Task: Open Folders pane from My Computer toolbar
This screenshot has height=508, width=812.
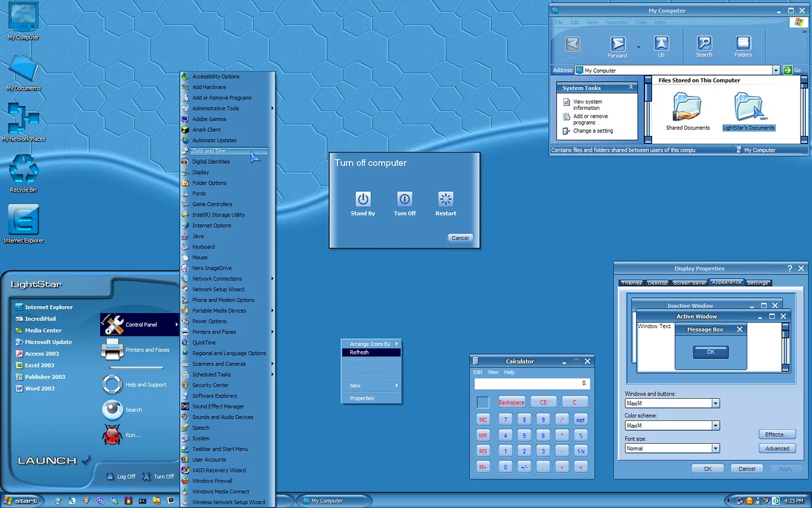Action: tap(743, 44)
